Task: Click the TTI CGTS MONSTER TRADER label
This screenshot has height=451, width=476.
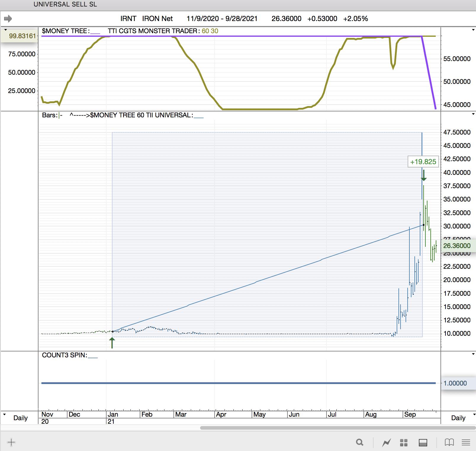Action: (152, 31)
